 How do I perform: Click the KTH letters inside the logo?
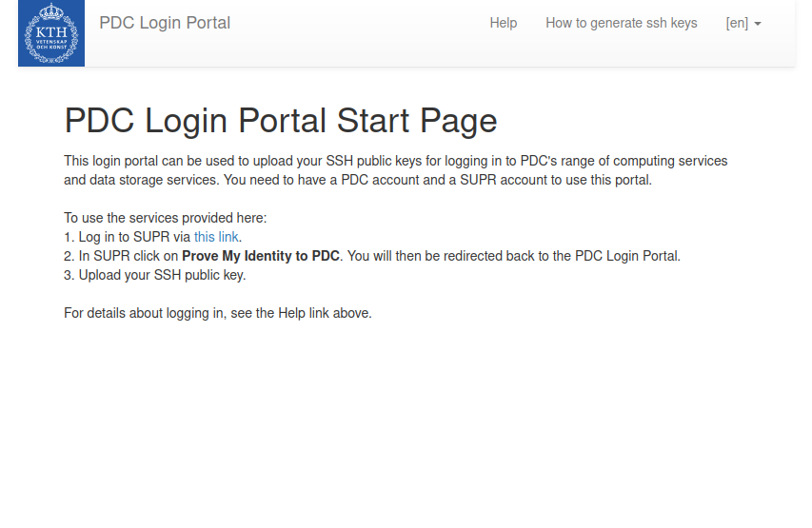click(x=51, y=31)
